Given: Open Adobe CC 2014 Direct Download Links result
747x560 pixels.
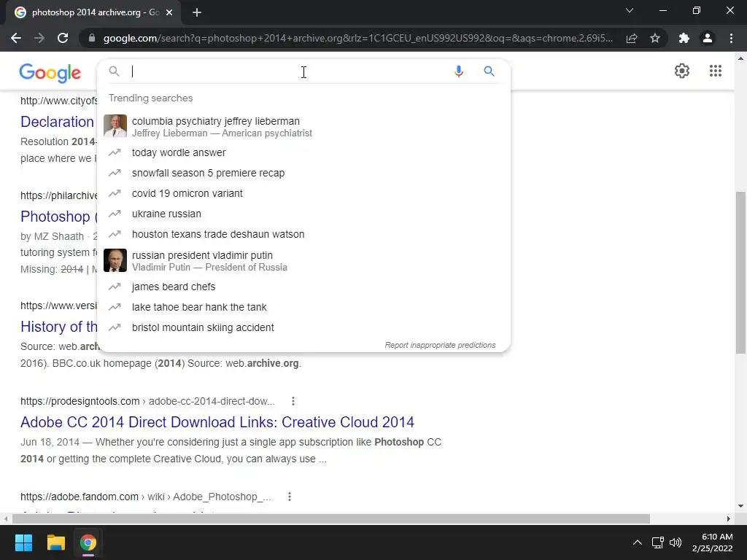Looking at the screenshot, I should 217,422.
